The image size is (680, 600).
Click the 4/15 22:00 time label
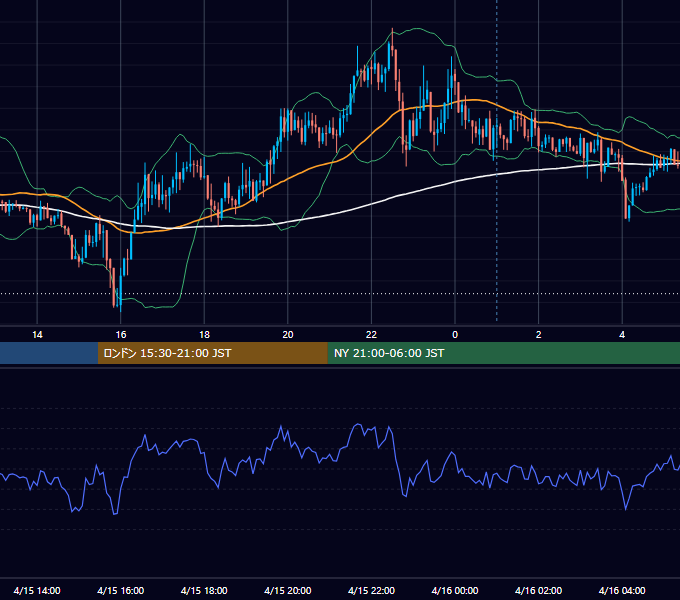[x=371, y=590]
